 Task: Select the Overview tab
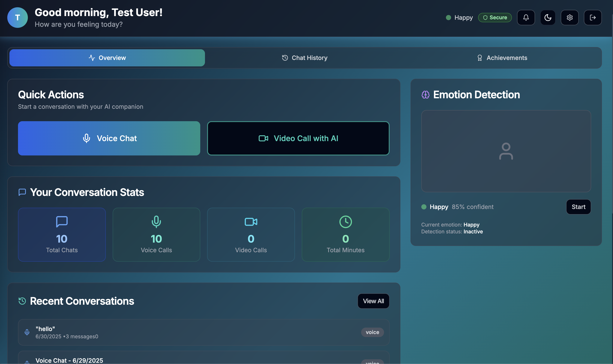coord(107,58)
